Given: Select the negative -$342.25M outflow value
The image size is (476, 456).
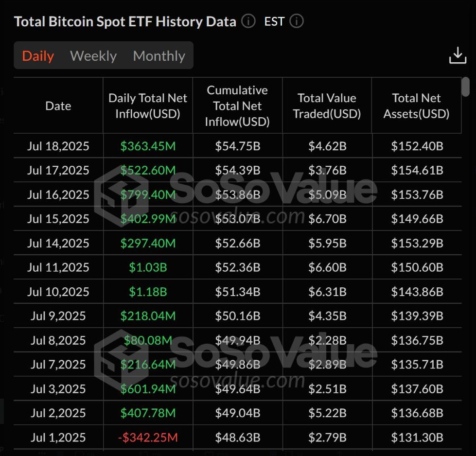Looking at the screenshot, I should [148, 438].
